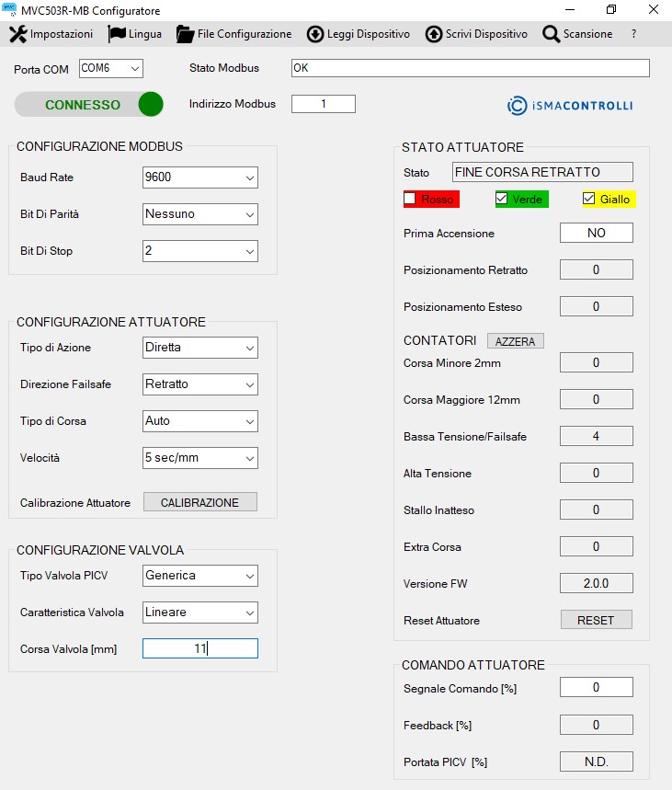Click the MVC app icon in title bar

tap(10, 10)
